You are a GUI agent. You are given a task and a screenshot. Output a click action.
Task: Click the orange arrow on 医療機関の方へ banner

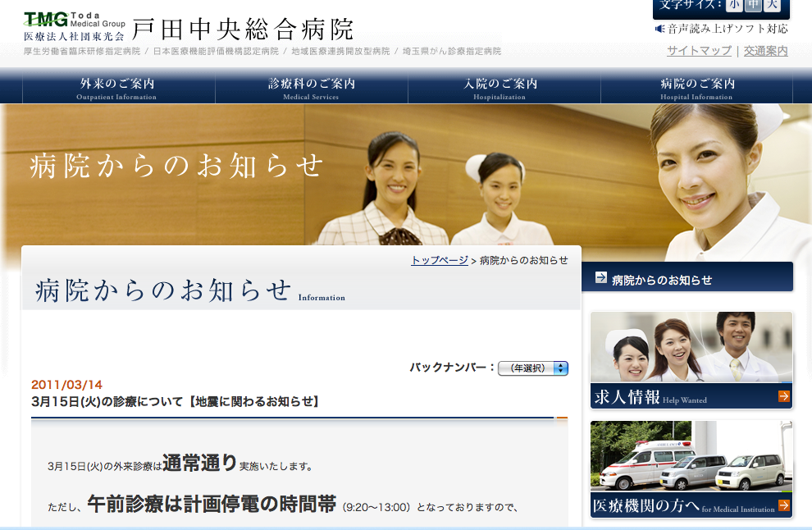coord(783,505)
